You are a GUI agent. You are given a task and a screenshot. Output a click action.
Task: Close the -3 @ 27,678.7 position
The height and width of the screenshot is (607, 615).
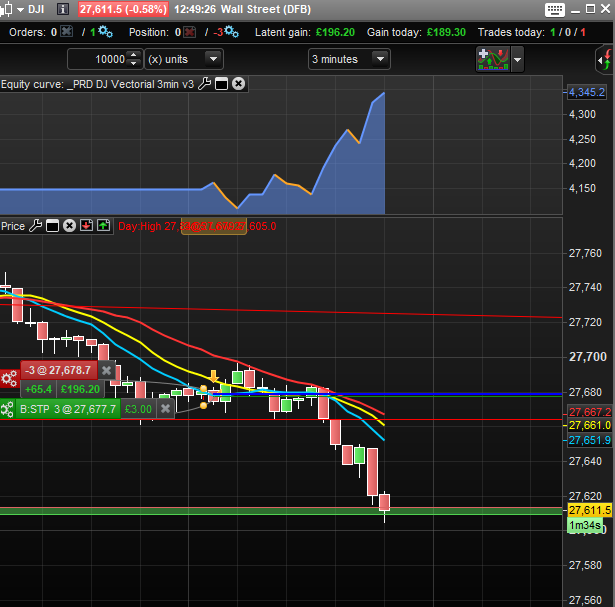coord(106,371)
